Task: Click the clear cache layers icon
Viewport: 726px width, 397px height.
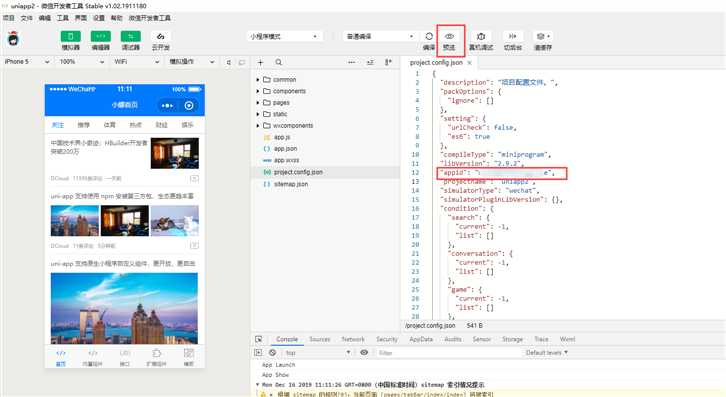Action: tap(543, 36)
